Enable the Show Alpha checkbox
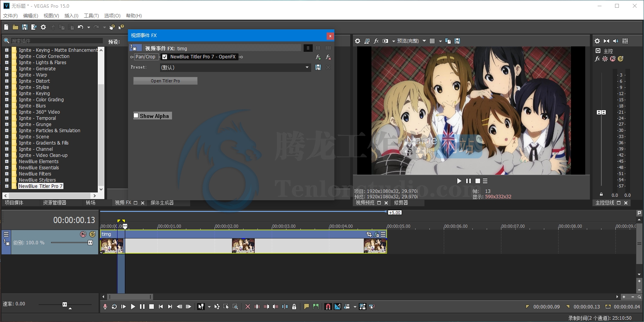The width and height of the screenshot is (644, 322). coord(136,116)
